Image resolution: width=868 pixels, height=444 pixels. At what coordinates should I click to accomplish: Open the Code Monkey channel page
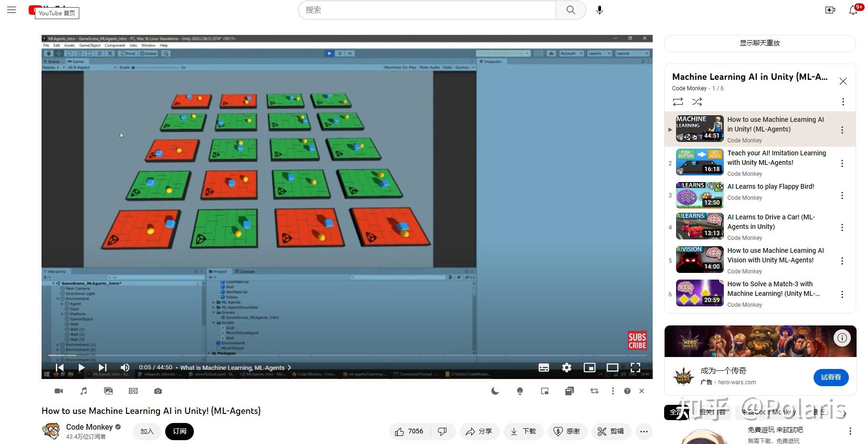tap(89, 427)
